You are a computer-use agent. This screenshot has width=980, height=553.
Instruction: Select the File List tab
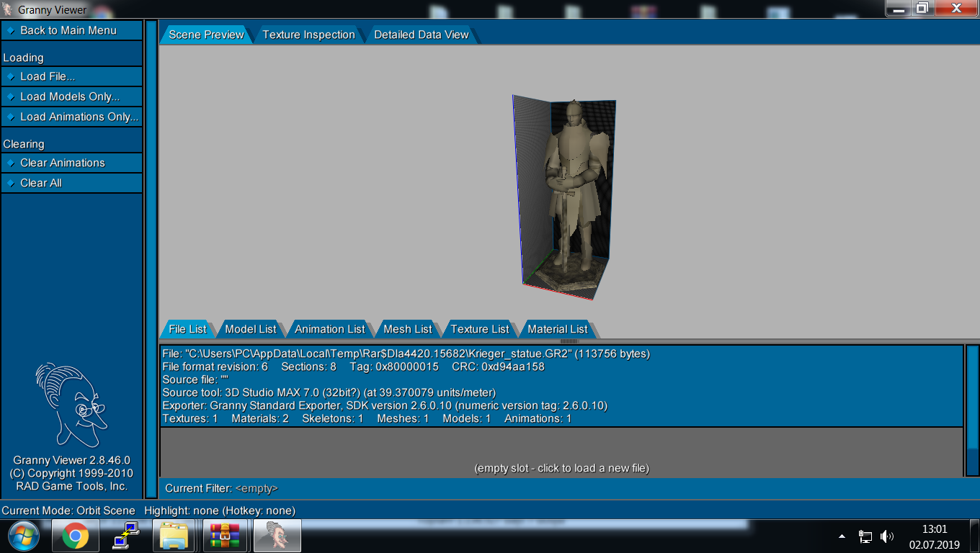187,329
